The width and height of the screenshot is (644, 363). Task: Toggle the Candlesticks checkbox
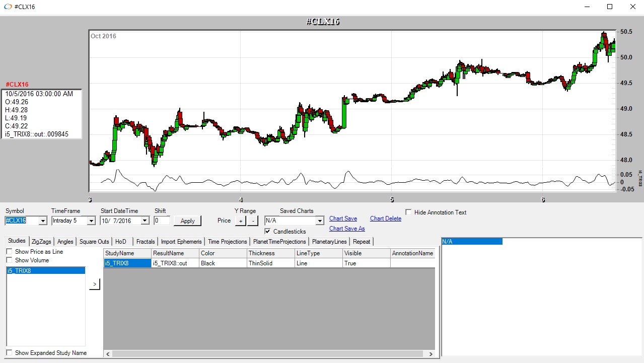pos(268,232)
